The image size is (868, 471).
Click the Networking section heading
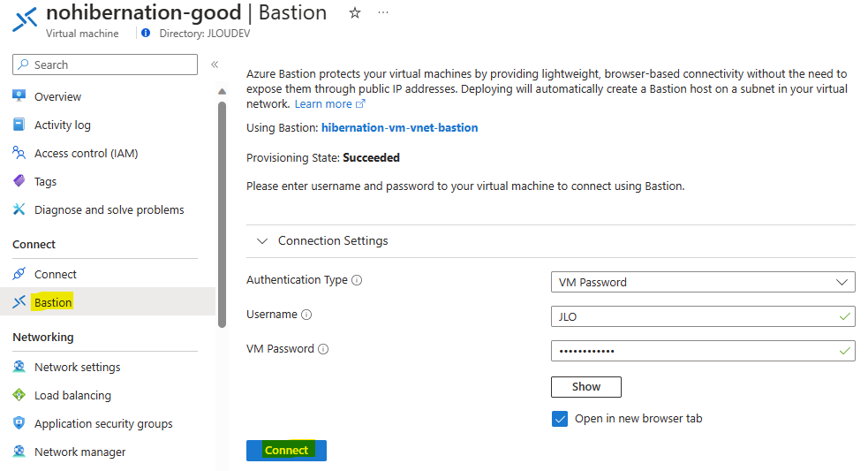[x=43, y=337]
